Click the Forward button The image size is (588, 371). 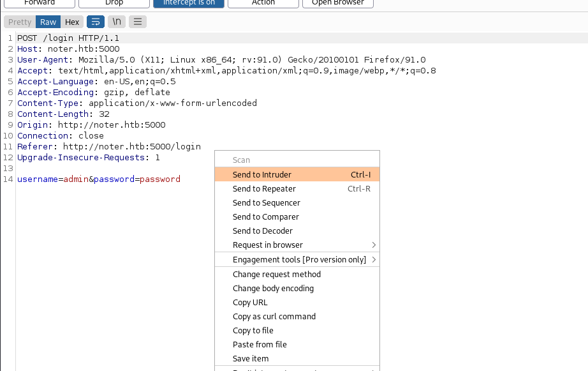(x=40, y=3)
